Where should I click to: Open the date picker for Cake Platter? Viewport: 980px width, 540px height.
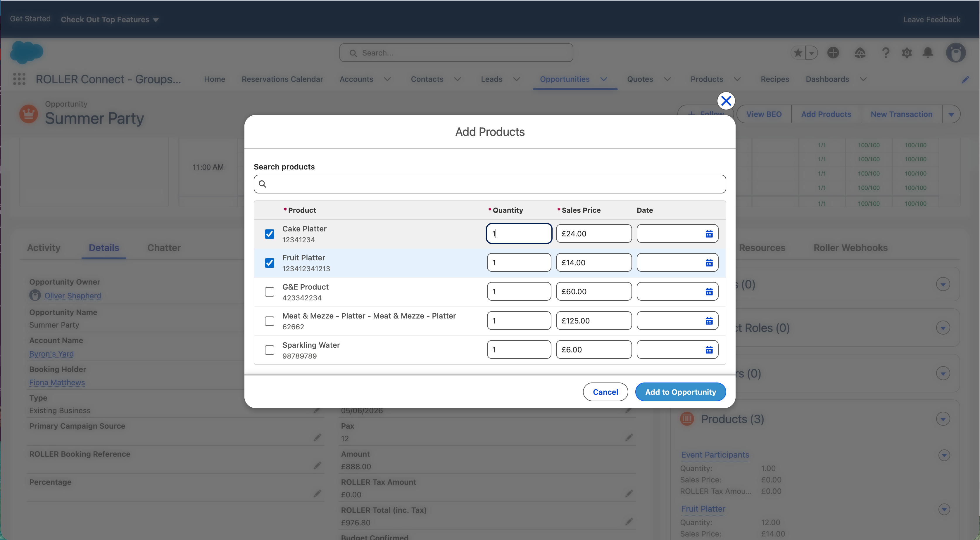coord(709,234)
